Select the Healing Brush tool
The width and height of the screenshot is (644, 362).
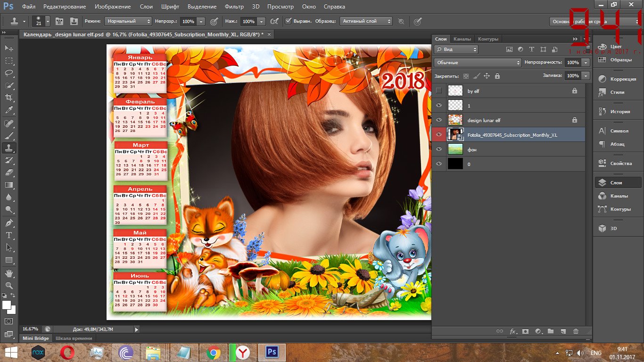9,123
